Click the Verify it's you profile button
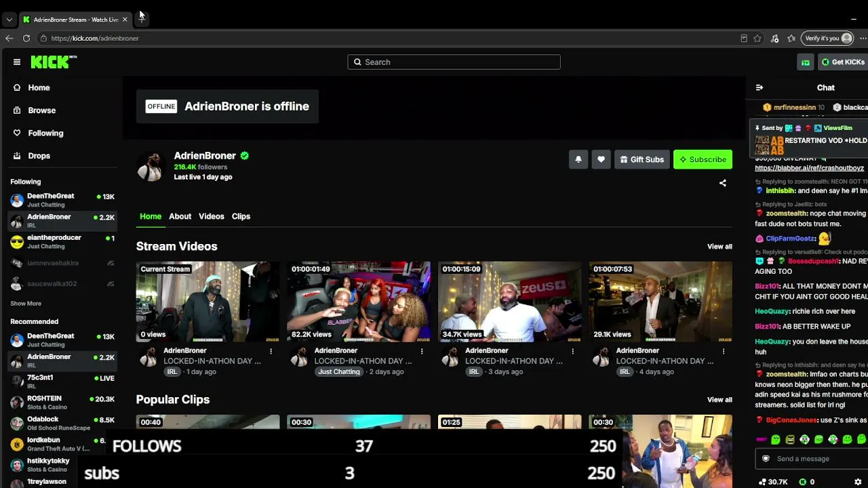 [827, 39]
